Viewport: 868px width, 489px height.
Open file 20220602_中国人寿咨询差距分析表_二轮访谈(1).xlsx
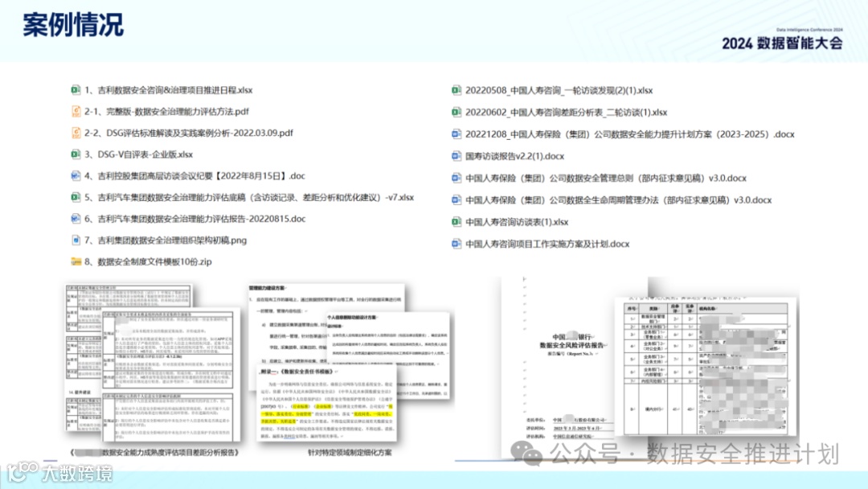(x=567, y=112)
